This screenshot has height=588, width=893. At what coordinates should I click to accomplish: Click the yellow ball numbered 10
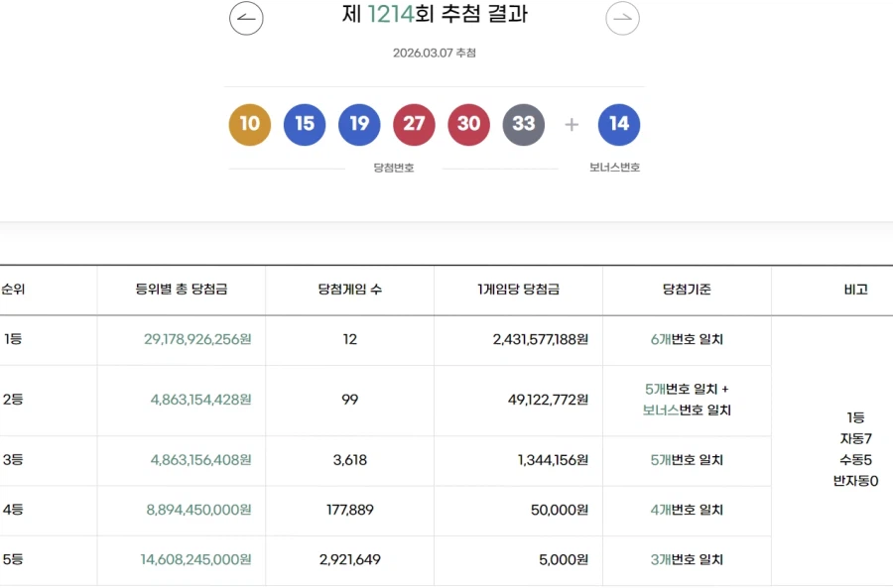249,124
